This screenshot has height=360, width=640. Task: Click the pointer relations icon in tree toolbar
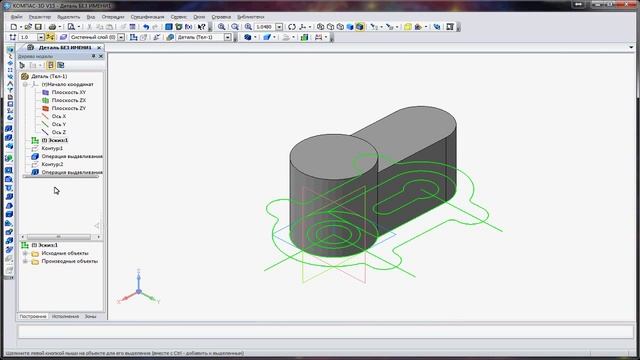pos(22,65)
